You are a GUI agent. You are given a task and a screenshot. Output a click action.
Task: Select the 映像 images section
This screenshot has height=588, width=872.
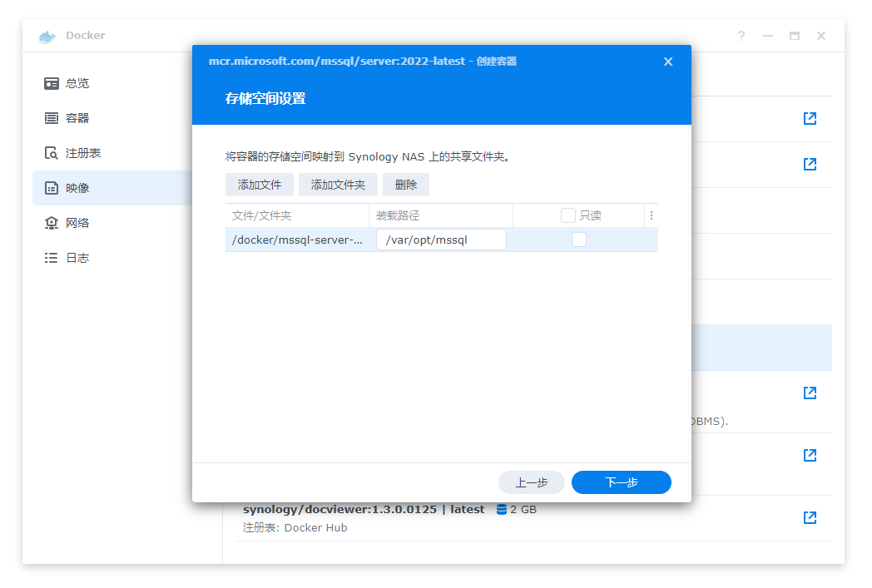(112, 188)
